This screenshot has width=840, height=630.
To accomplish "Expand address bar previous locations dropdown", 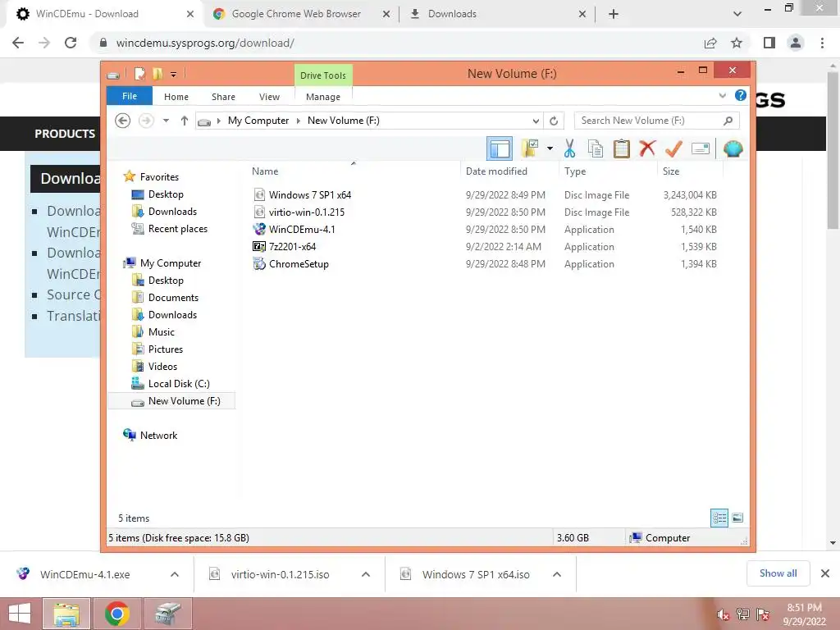I will [535, 121].
